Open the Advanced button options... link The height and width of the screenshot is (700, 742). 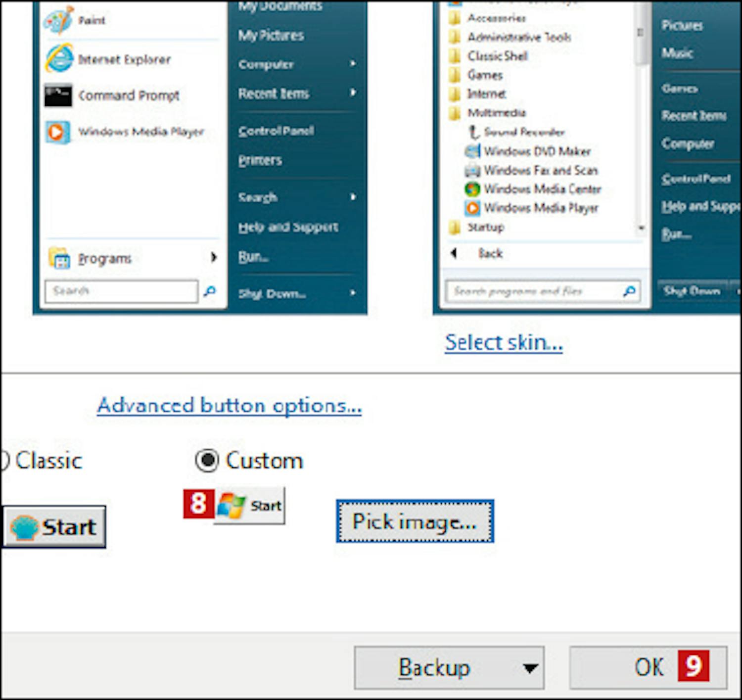(230, 406)
